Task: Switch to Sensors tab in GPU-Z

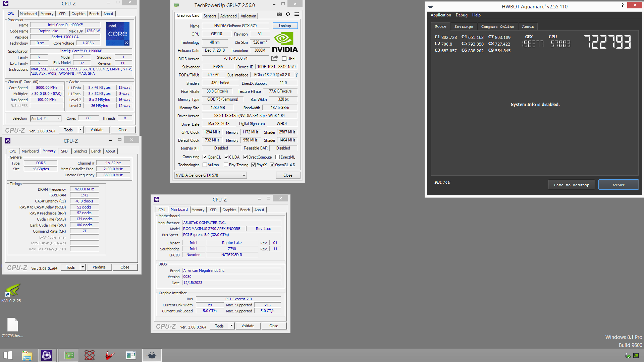Action: point(210,16)
